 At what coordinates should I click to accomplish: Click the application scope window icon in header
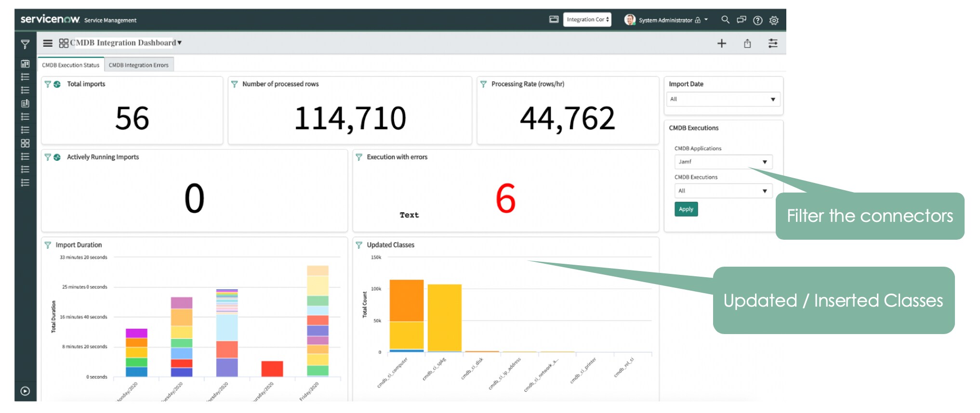[554, 19]
